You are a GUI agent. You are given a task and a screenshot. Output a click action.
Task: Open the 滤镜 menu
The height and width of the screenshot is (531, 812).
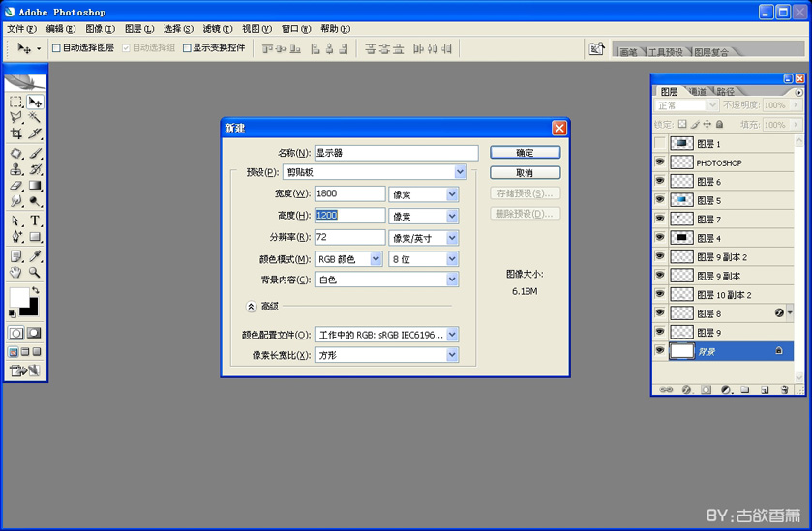[218, 29]
